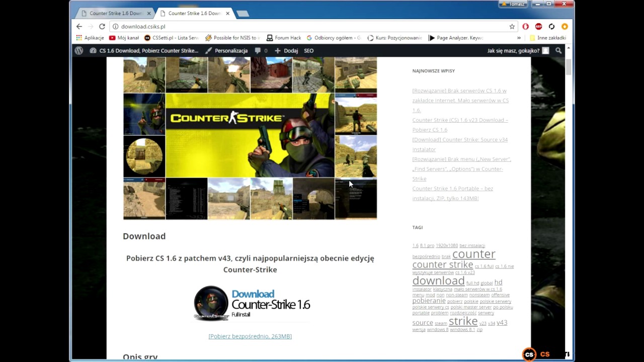Select the large 'strike' tag
The height and width of the screenshot is (362, 644).
pyautogui.click(x=463, y=321)
